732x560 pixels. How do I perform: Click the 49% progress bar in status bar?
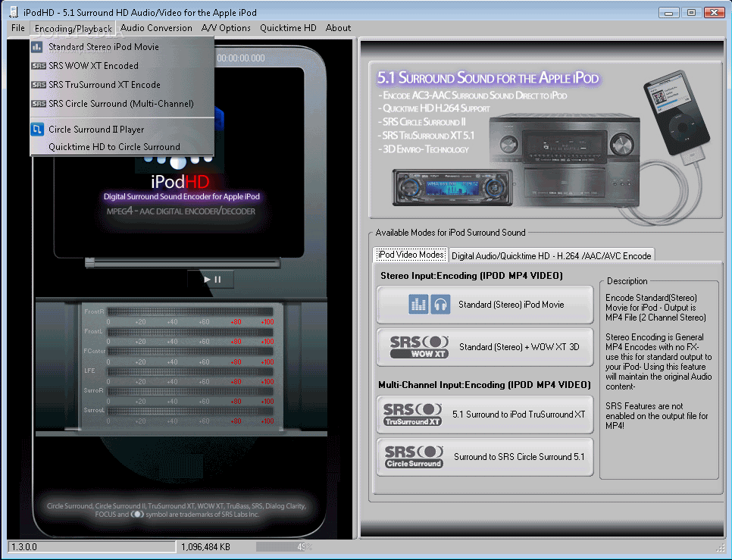(284, 547)
